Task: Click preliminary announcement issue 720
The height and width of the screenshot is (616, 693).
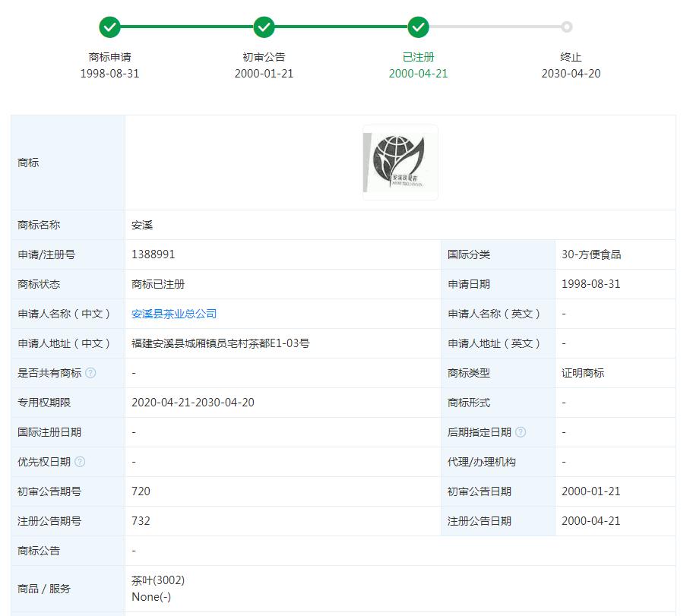Action: (x=141, y=491)
